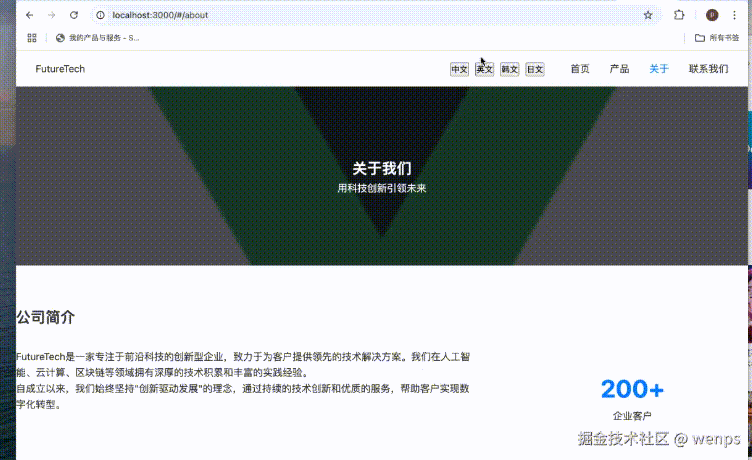The image size is (752, 460).
Task: Navigate to 首页 in the site menu
Action: [x=580, y=69]
